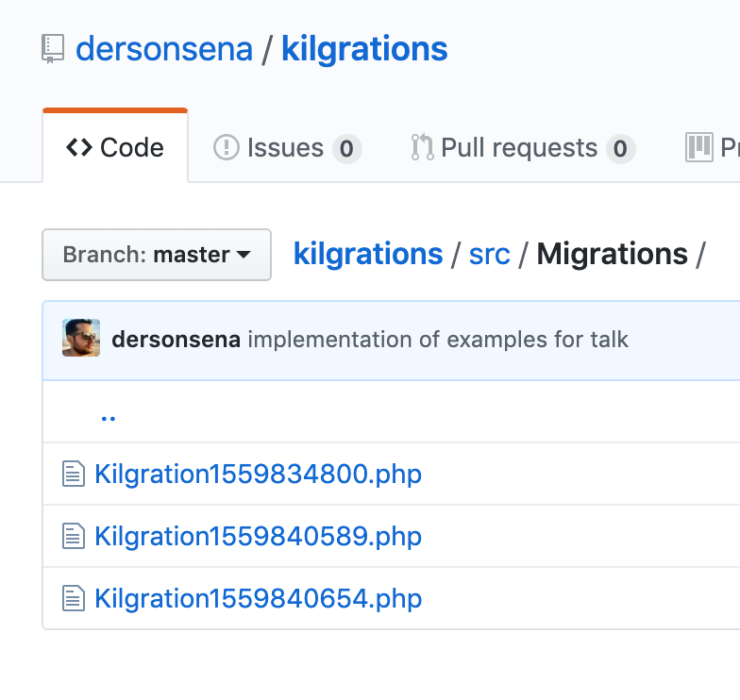Image resolution: width=740 pixels, height=700 pixels.
Task: Click the Issues exclamation circle icon
Action: coord(227,147)
